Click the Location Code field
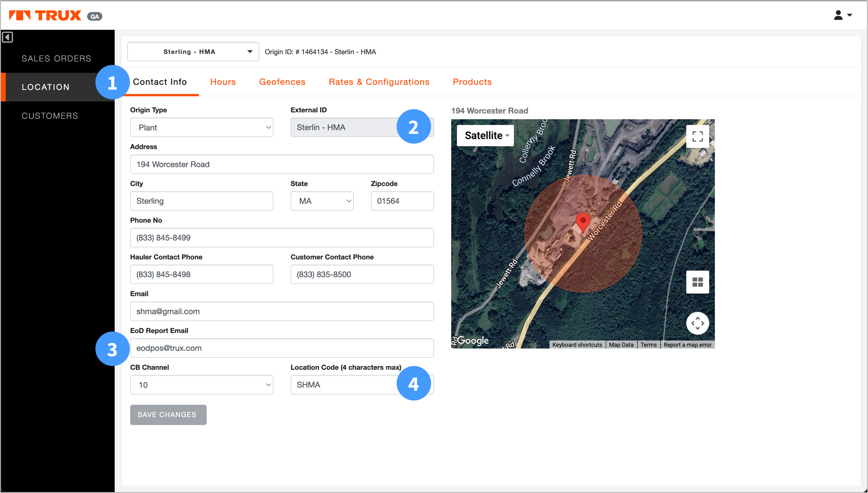The height and width of the screenshot is (493, 868). [362, 385]
